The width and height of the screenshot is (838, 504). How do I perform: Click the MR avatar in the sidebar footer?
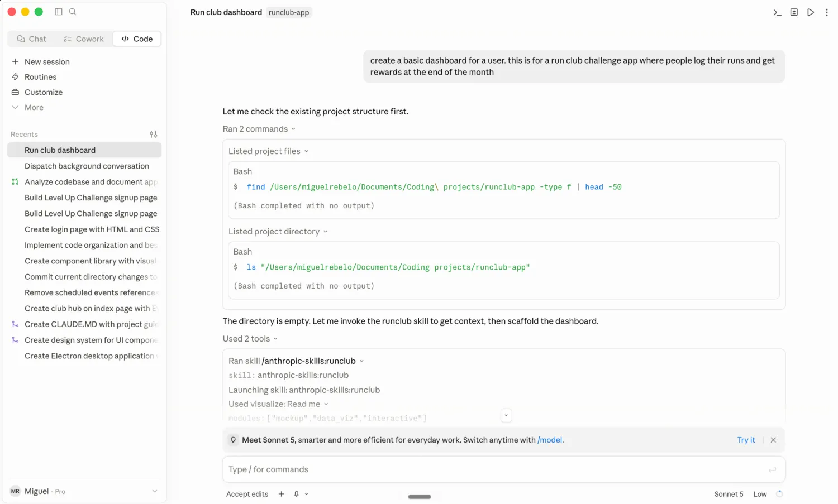point(15,492)
